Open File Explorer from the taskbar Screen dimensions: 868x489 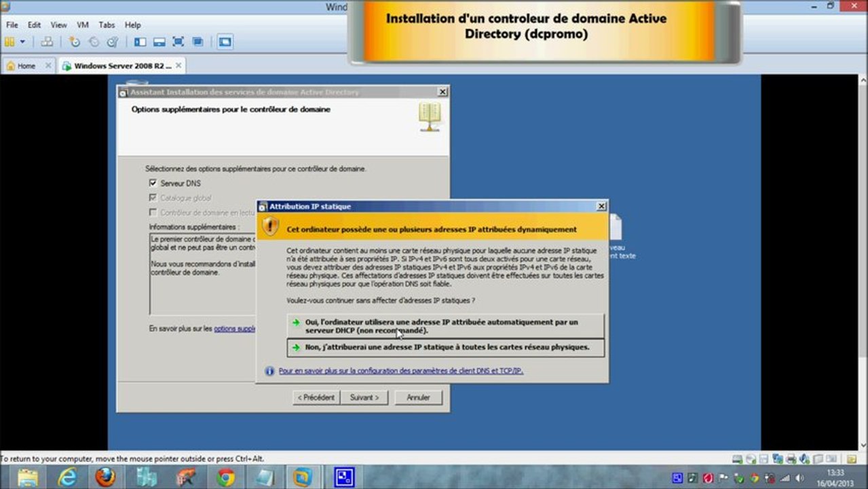click(x=28, y=477)
